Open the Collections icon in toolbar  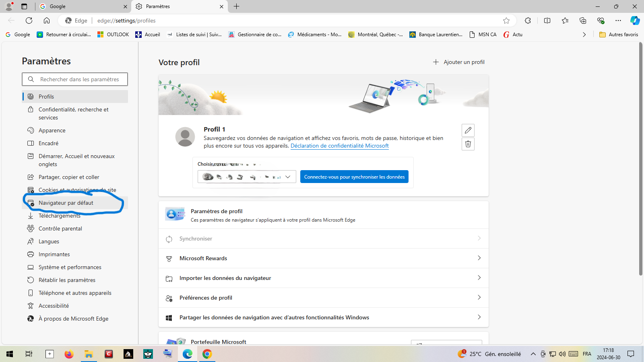tap(583, 21)
